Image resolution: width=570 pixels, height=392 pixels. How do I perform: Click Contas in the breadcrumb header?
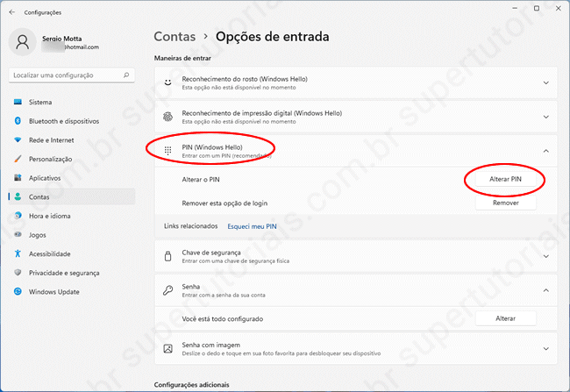[175, 37]
